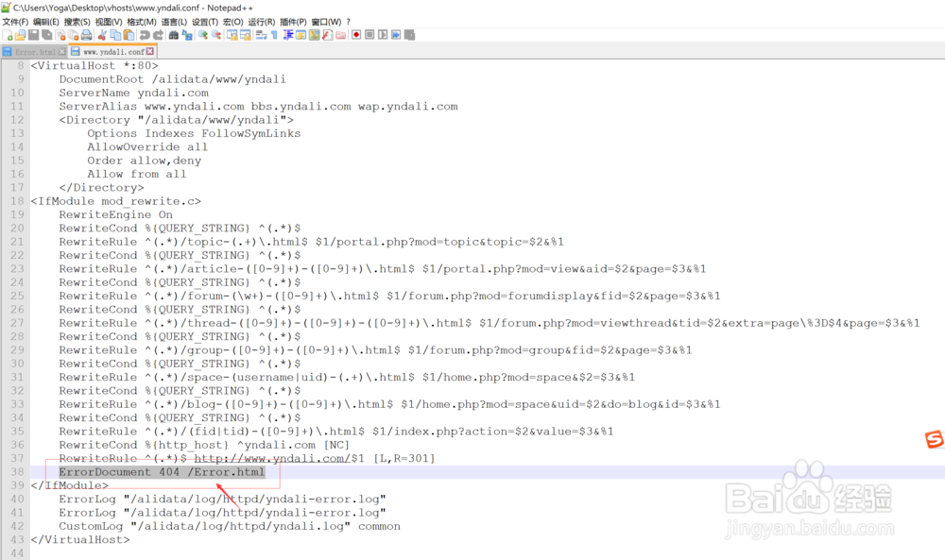Click the Copy toolbar icon
Screen dimensions: 945x560
(x=115, y=35)
